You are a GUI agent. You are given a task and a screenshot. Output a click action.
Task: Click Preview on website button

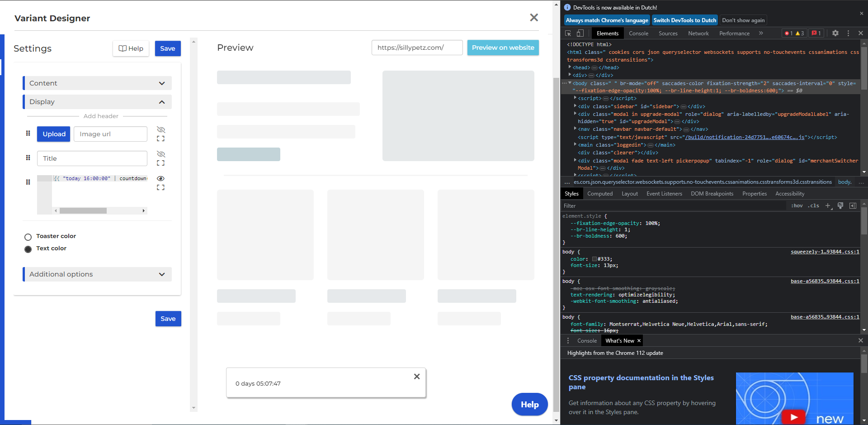tap(503, 48)
